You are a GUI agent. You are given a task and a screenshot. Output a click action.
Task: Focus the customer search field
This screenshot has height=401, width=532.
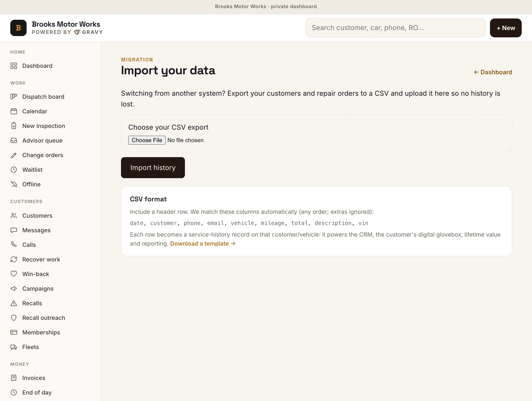[x=395, y=28]
